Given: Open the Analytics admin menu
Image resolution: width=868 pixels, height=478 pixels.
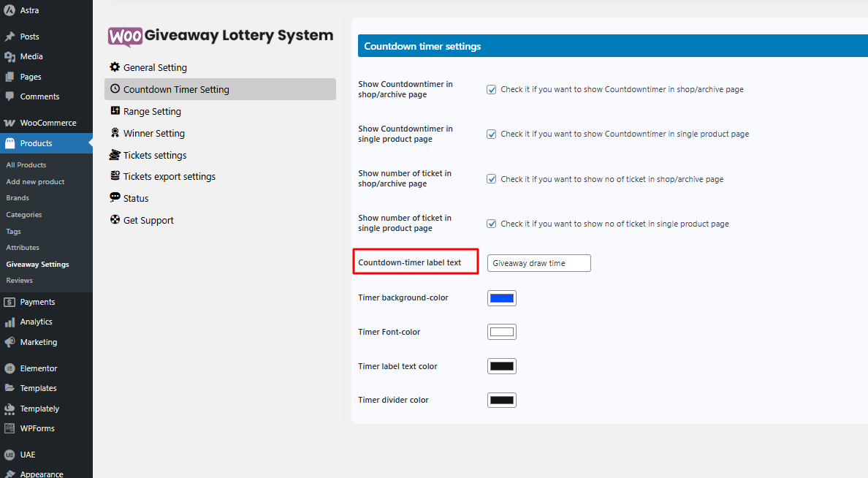Looking at the screenshot, I should [x=36, y=322].
